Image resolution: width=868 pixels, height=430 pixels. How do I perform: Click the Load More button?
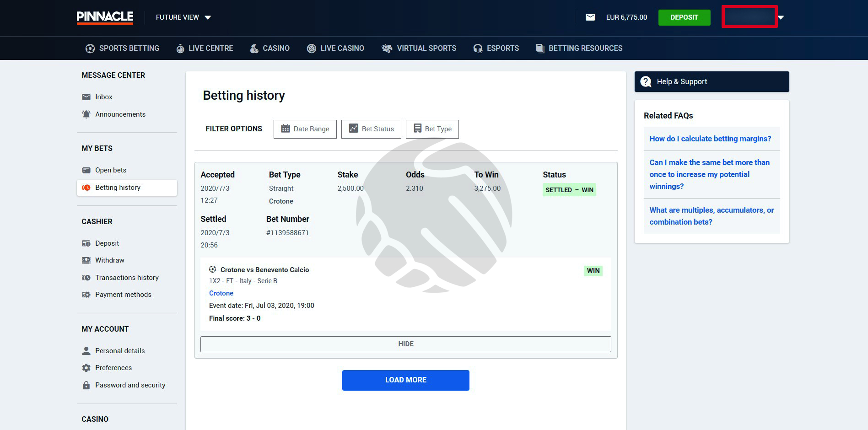(x=406, y=380)
